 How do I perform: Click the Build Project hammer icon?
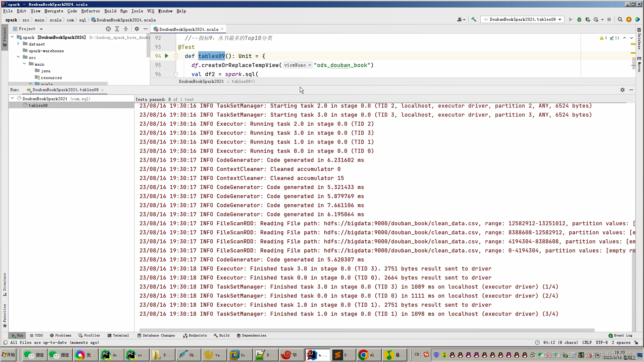click(474, 19)
